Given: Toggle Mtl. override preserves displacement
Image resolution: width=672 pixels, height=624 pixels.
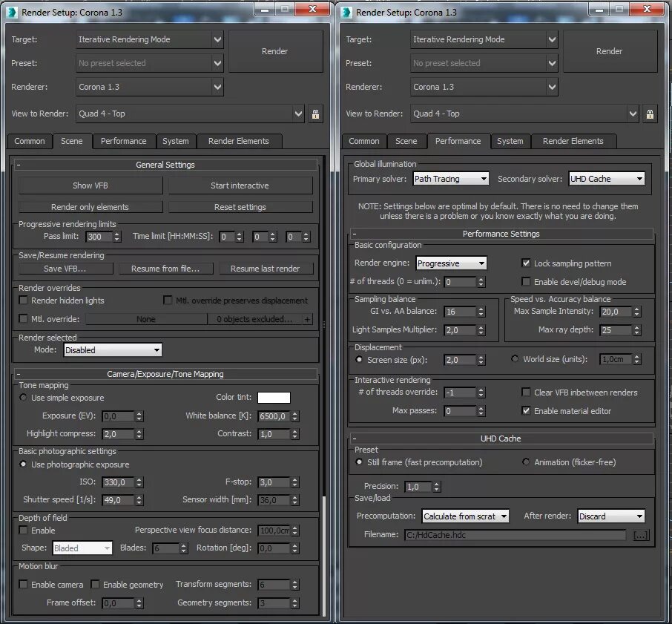Looking at the screenshot, I should click(x=168, y=300).
